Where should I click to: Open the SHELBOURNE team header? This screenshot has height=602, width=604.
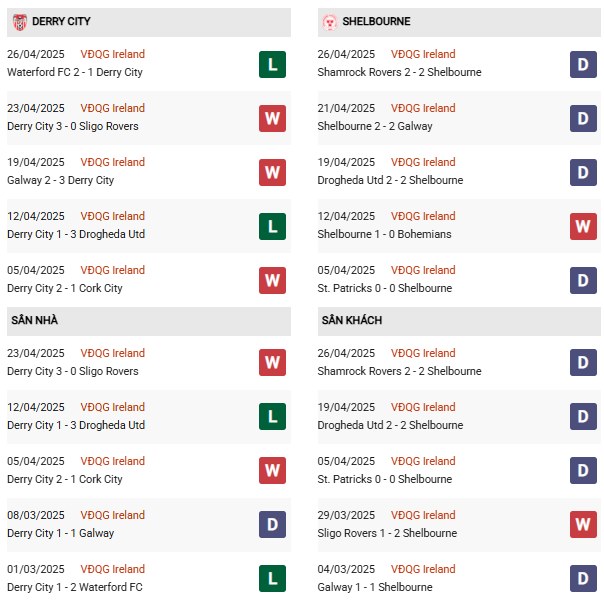pos(459,22)
